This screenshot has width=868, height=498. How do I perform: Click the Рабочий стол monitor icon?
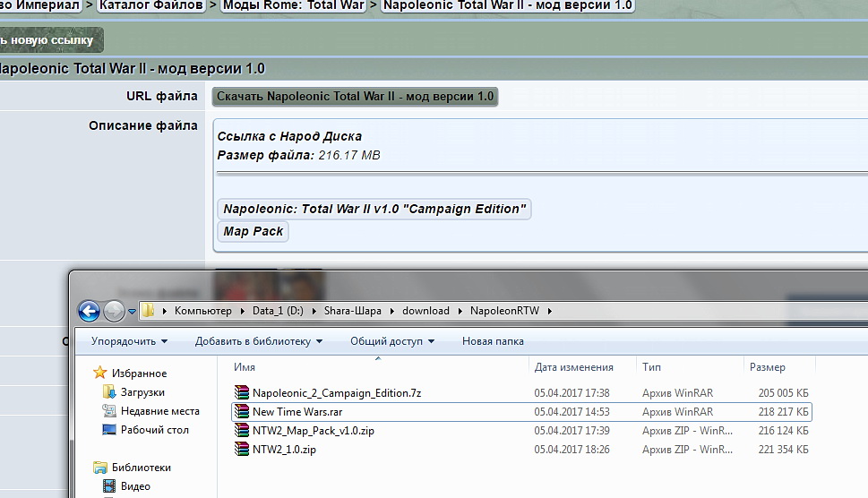tap(109, 430)
